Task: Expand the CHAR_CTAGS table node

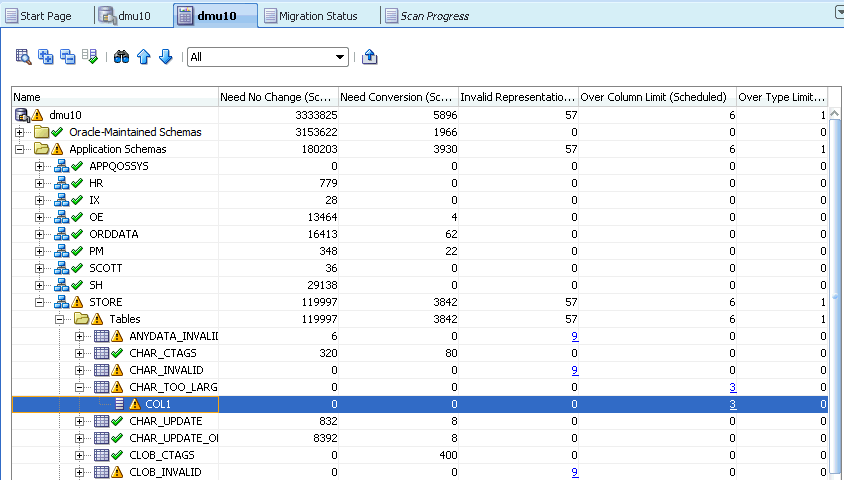Action: pyautogui.click(x=79, y=354)
